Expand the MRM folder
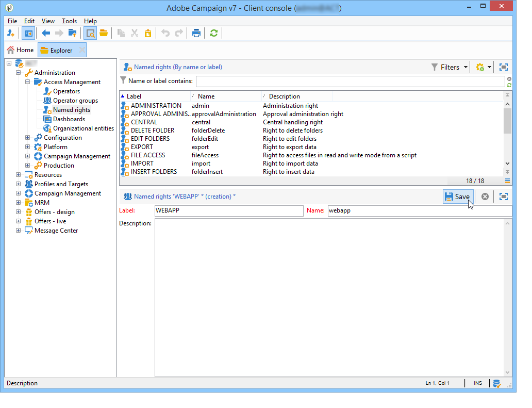Screen dimensions: 532x408 click(x=19, y=203)
